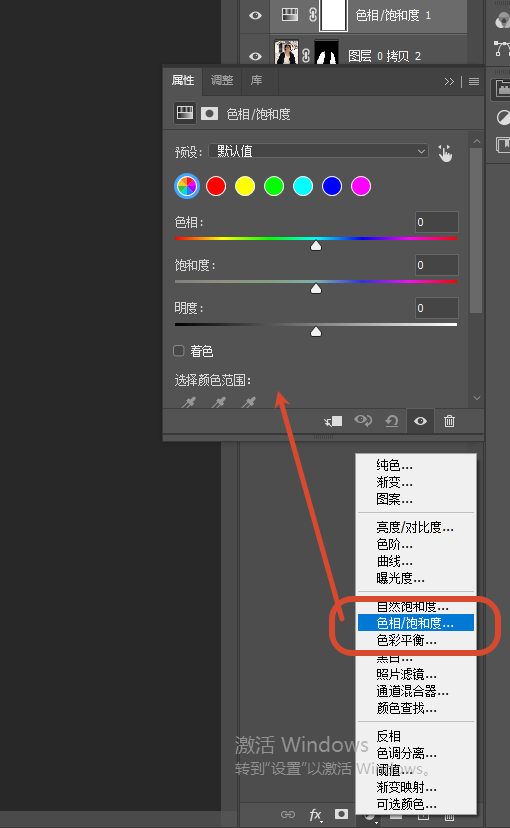
Task: Select the cyan color range circle
Action: click(x=303, y=186)
